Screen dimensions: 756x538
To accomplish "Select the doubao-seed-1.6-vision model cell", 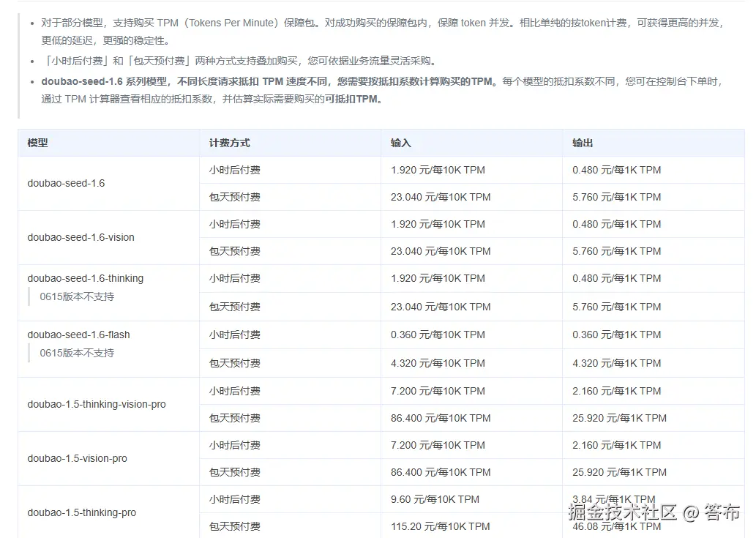I will (x=108, y=237).
